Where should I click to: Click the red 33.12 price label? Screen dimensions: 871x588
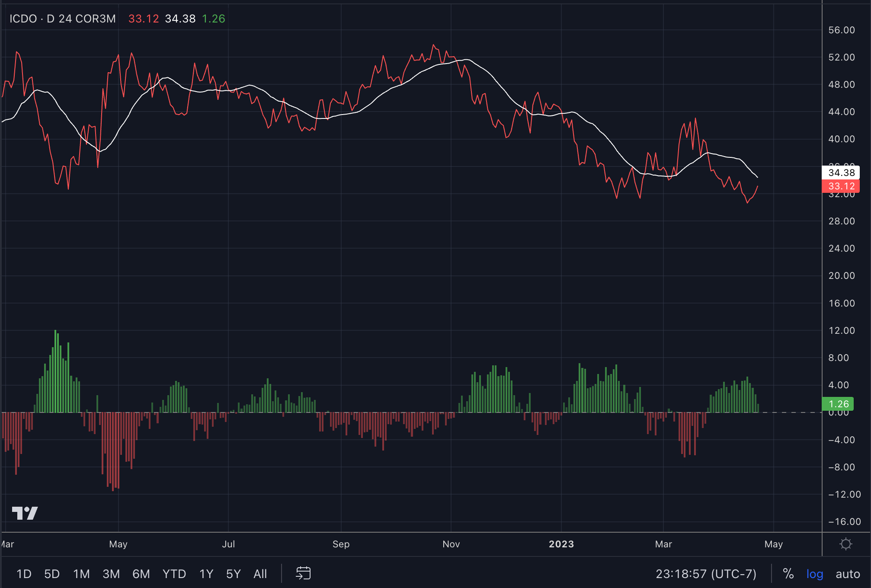tap(841, 186)
